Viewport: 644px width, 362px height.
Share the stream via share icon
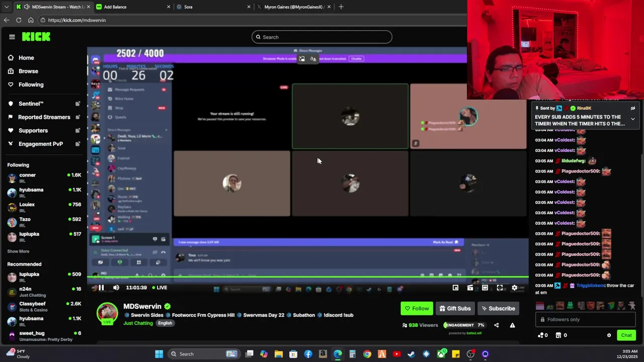496,325
